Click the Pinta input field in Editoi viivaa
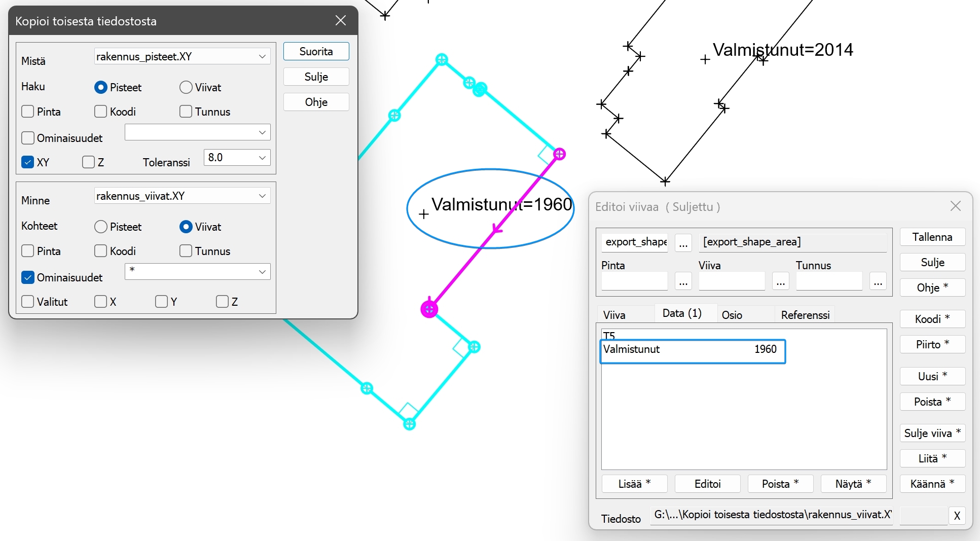The width and height of the screenshot is (980, 541). (634, 281)
